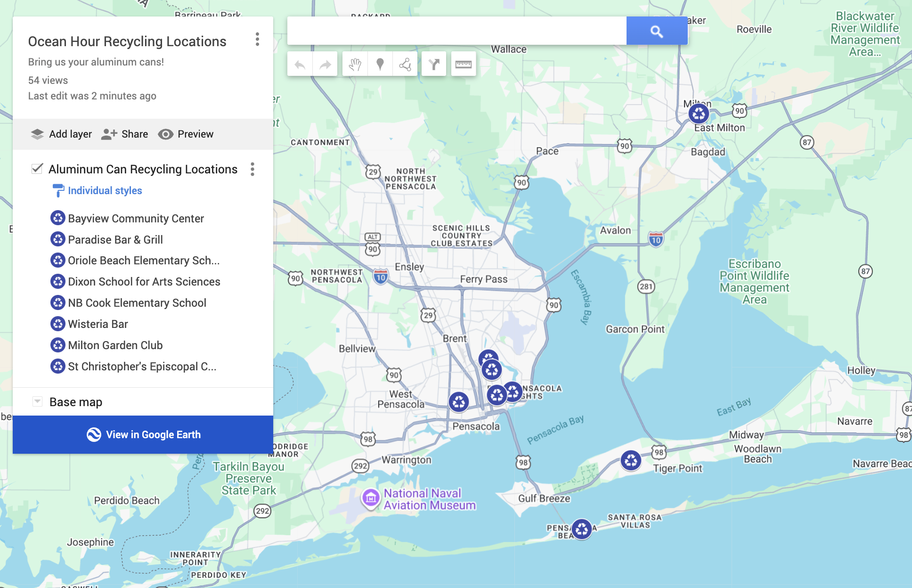
Task: Click the Ferry Pass map label
Action: 484,279
